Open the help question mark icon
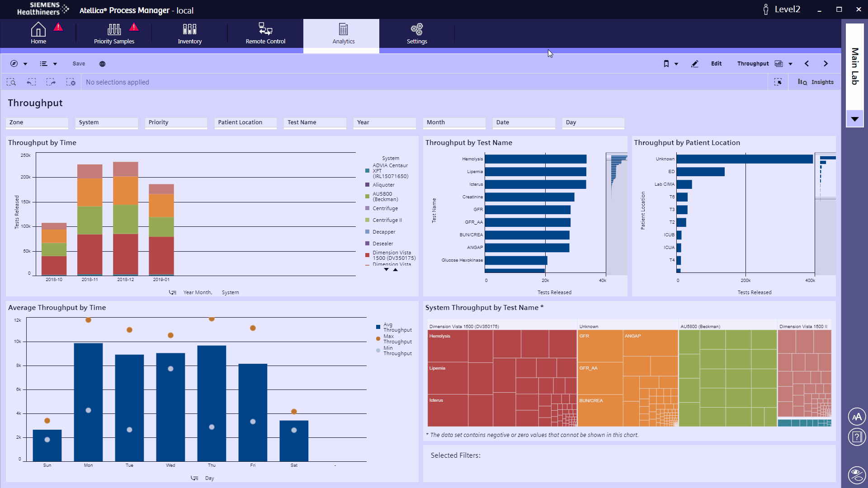This screenshot has height=488, width=868. click(857, 437)
